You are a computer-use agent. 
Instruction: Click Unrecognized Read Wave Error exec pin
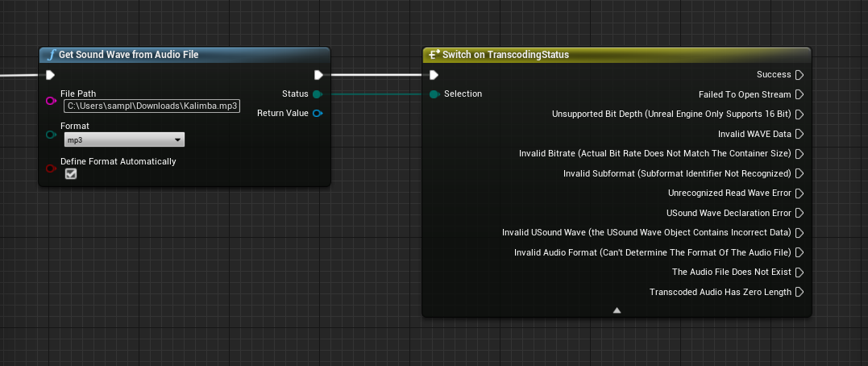tap(799, 193)
